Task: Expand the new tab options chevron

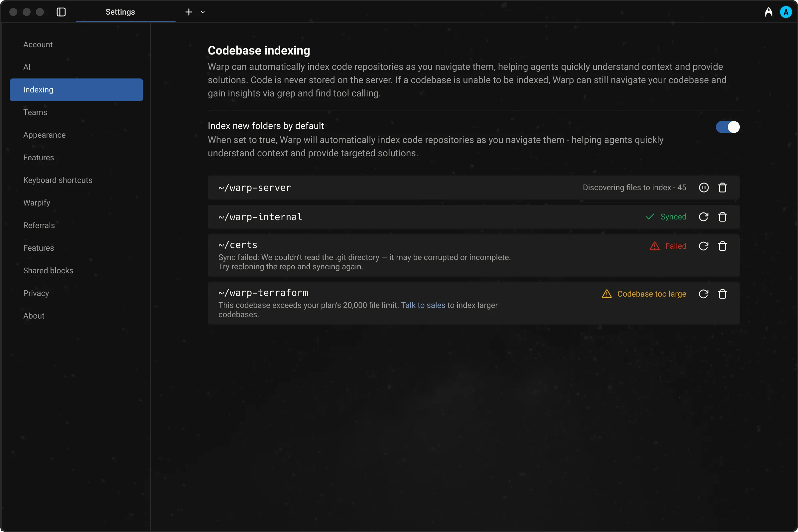Action: click(x=202, y=12)
